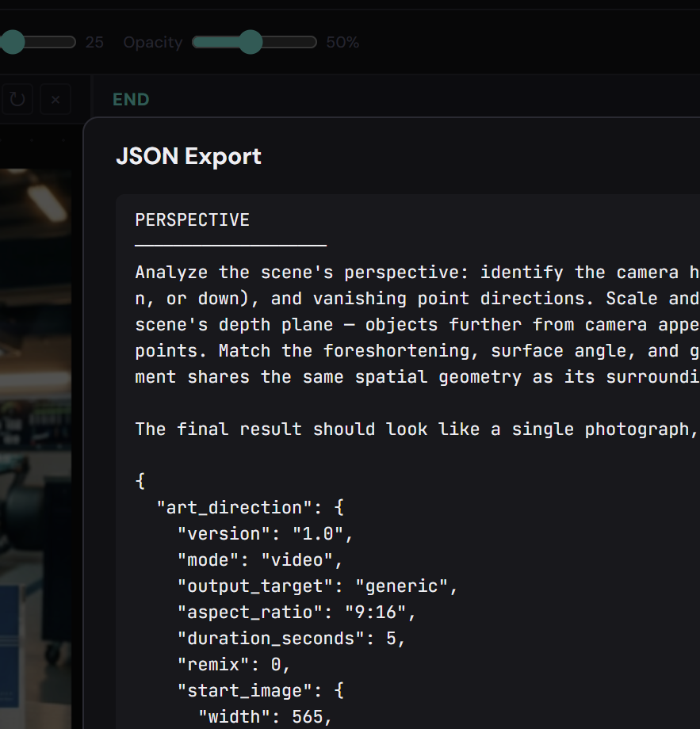The width and height of the screenshot is (700, 729).
Task: Click the JSON Export dialog title
Action: [189, 156]
